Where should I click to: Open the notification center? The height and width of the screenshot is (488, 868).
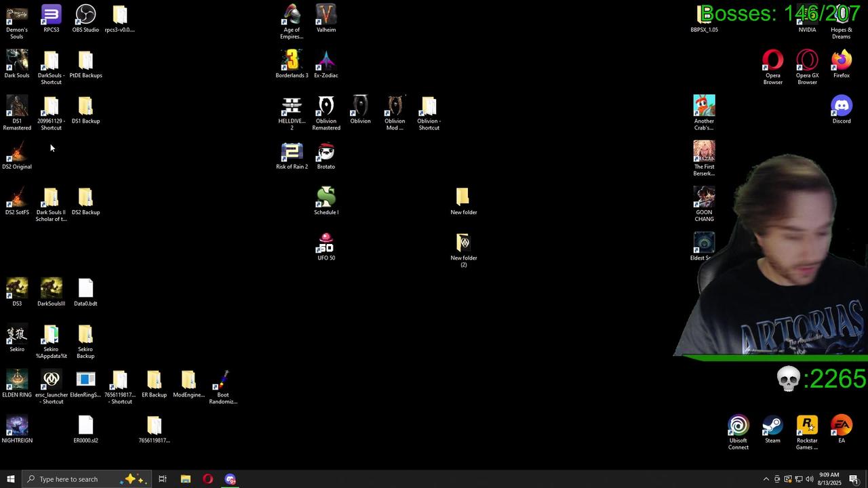854,479
